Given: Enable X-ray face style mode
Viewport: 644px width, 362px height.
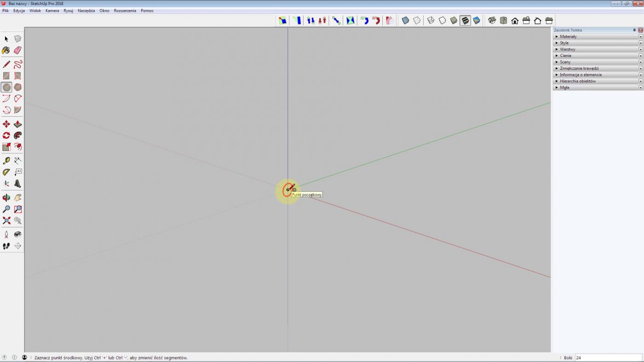Looking at the screenshot, I should 406,20.
